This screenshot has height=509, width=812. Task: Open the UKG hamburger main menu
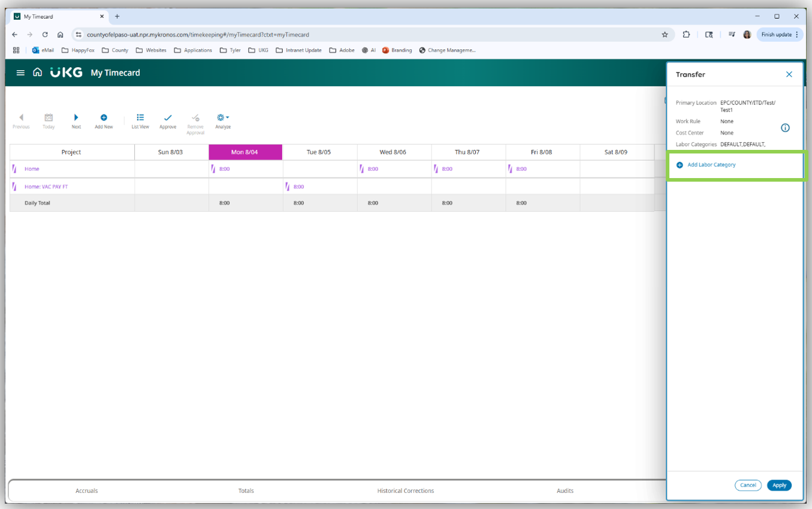coord(20,73)
